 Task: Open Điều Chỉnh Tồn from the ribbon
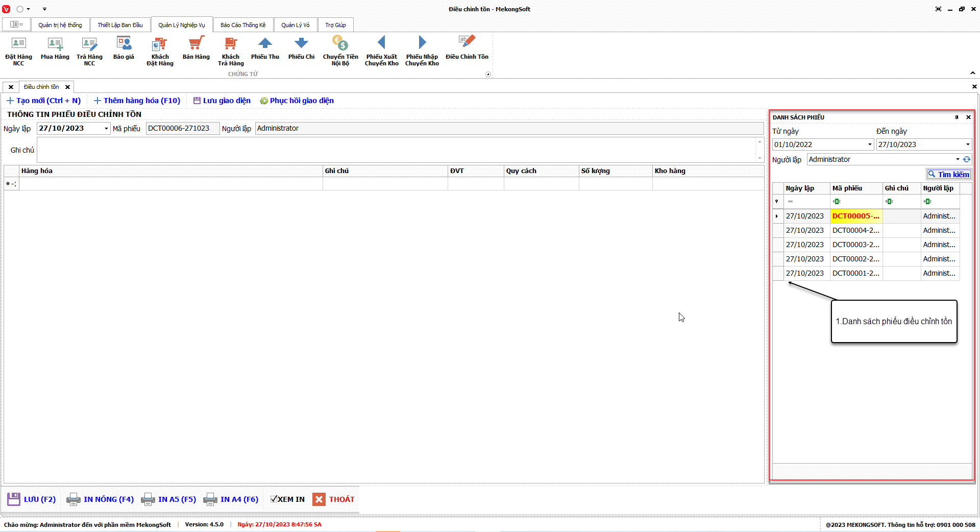point(467,49)
